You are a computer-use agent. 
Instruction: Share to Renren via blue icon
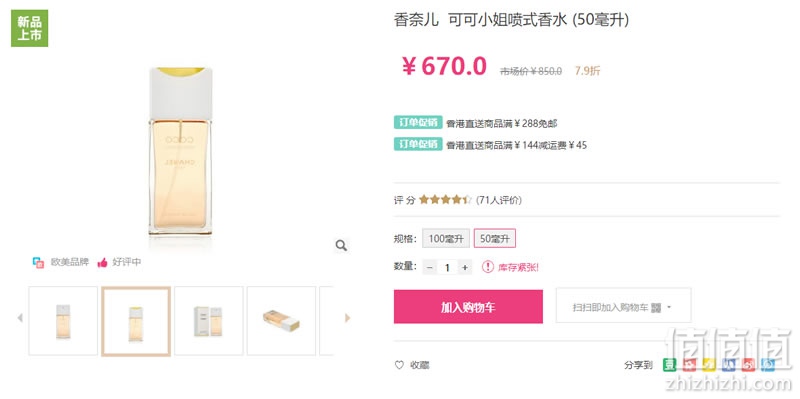tap(729, 364)
